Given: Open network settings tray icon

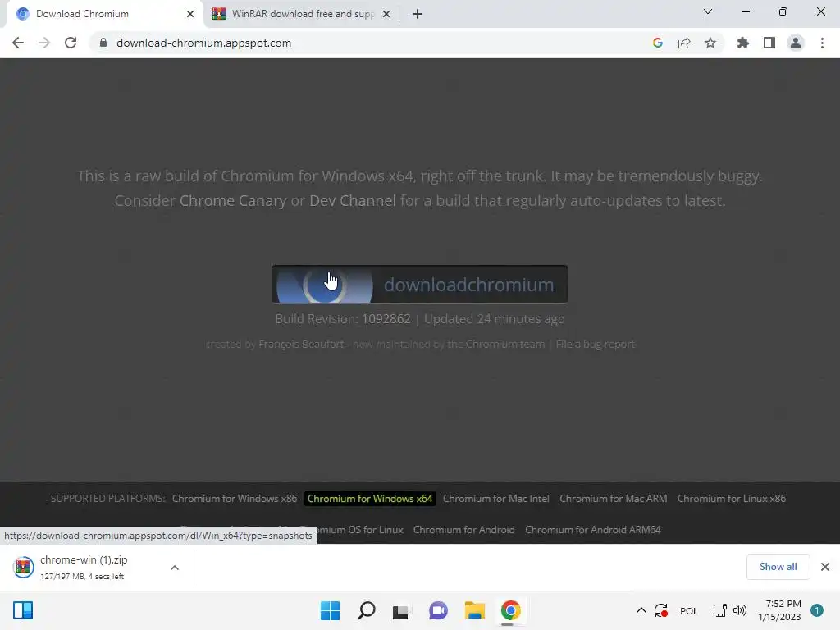Looking at the screenshot, I should coord(719,610).
